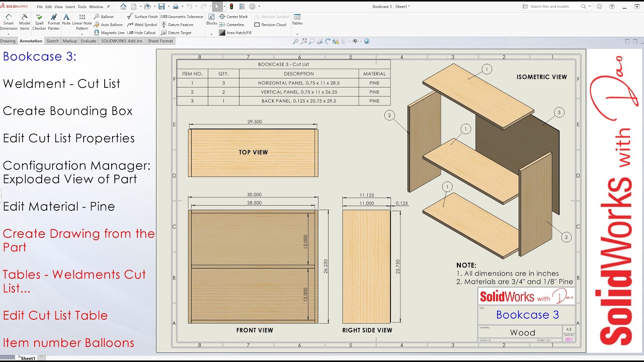Click the Home icon in the top toolbar
This screenshot has height=362, width=644.
[x=123, y=7]
